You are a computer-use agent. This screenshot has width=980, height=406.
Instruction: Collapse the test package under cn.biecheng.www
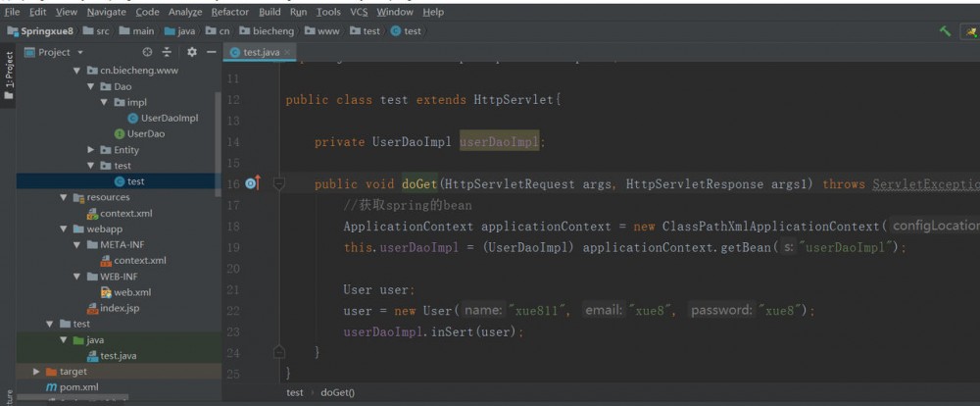(91, 165)
